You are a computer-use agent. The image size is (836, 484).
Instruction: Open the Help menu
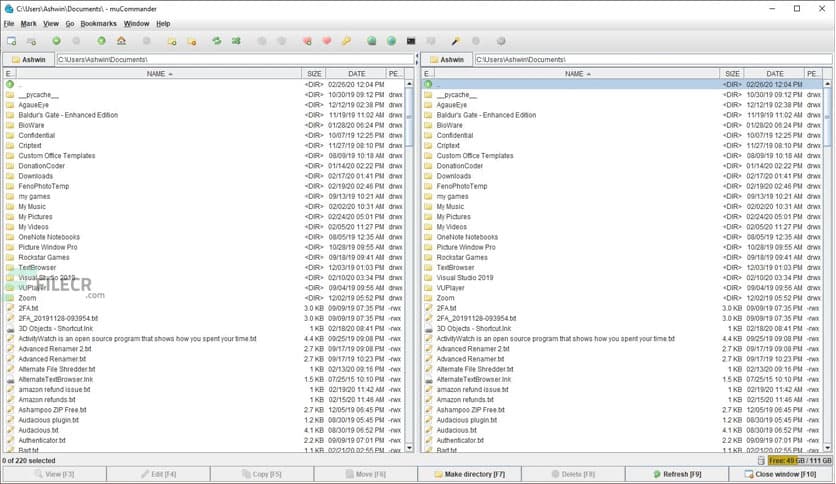point(163,23)
